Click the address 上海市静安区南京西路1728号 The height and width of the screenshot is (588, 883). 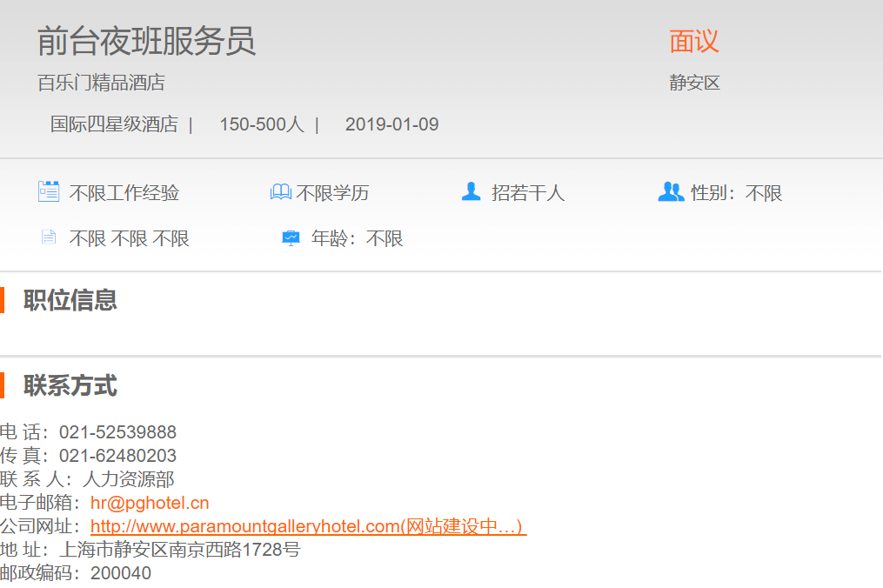click(x=179, y=550)
